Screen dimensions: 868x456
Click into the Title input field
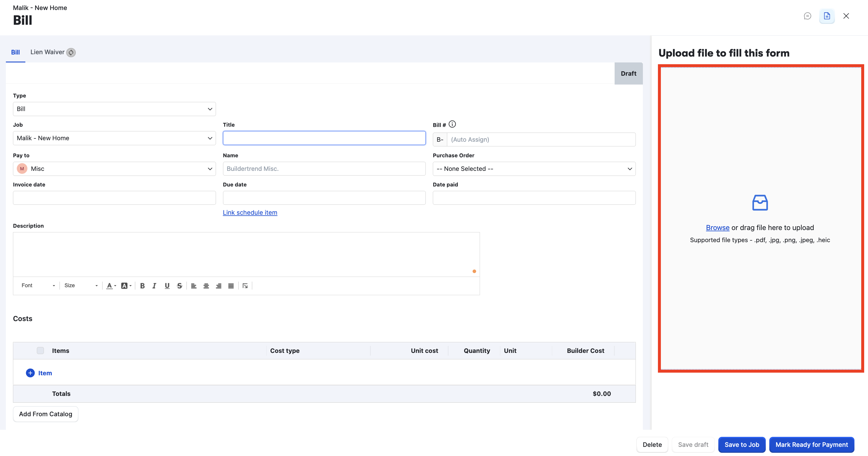click(324, 138)
